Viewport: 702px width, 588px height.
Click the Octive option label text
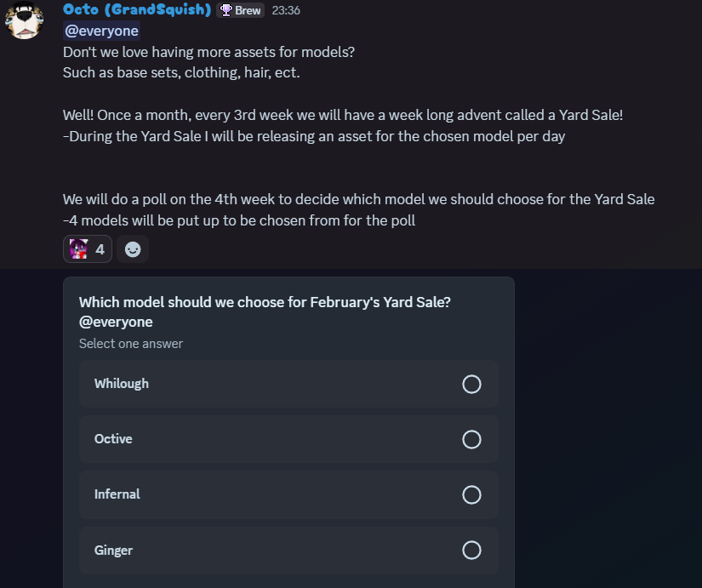click(x=113, y=439)
